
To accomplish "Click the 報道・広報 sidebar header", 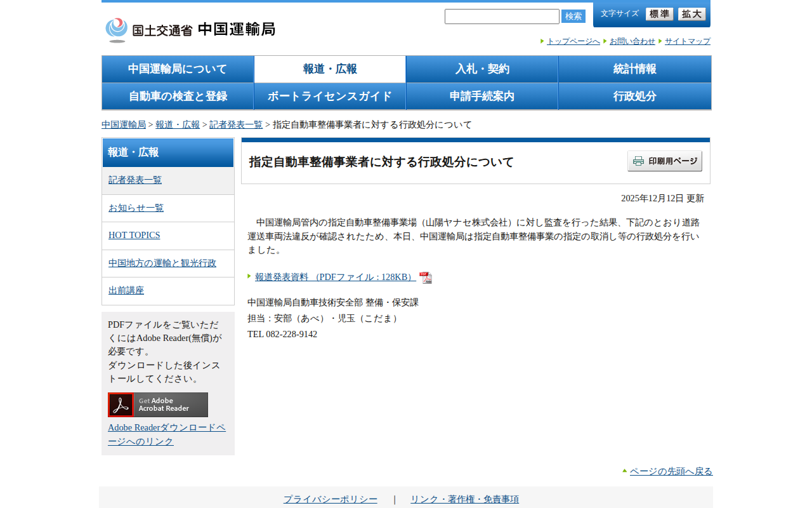I will [168, 152].
